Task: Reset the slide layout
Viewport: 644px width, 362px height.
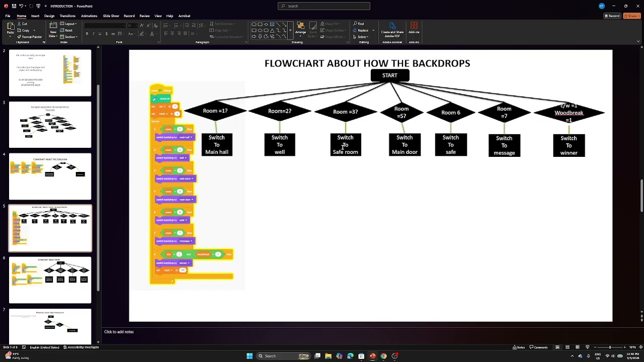Action: pos(67,30)
